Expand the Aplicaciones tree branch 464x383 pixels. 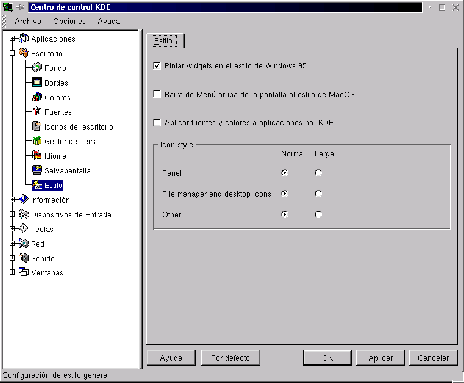point(12,39)
